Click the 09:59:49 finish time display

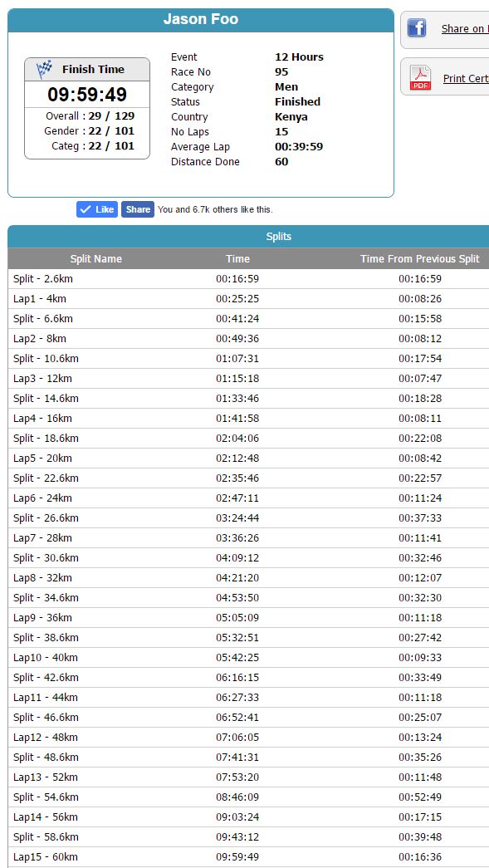tap(87, 94)
